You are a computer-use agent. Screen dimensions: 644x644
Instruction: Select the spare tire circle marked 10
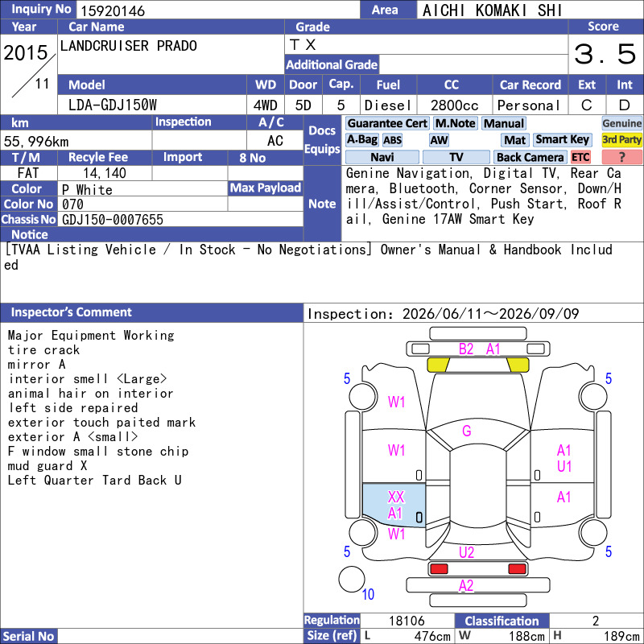click(352, 579)
